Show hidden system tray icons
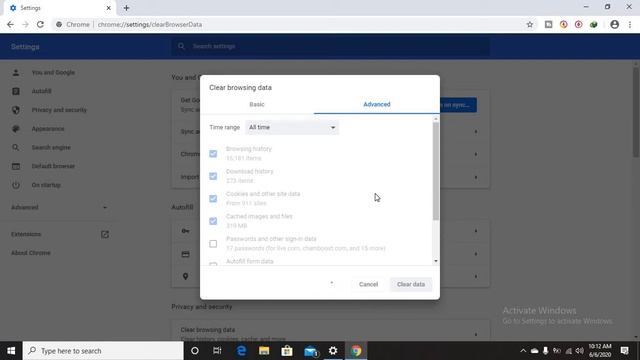The height and width of the screenshot is (360, 640). click(x=523, y=351)
